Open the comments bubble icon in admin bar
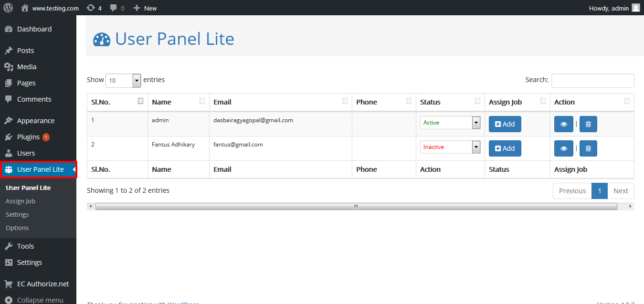The width and height of the screenshot is (644, 304). coord(113,8)
